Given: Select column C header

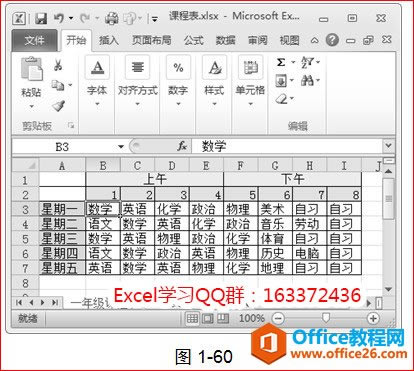Looking at the screenshot, I should (x=137, y=165).
